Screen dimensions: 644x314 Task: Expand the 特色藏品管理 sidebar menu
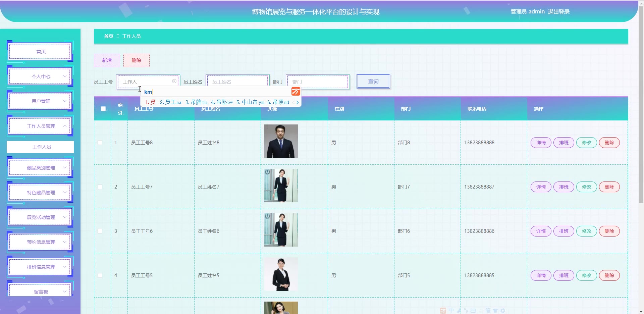pyautogui.click(x=40, y=193)
